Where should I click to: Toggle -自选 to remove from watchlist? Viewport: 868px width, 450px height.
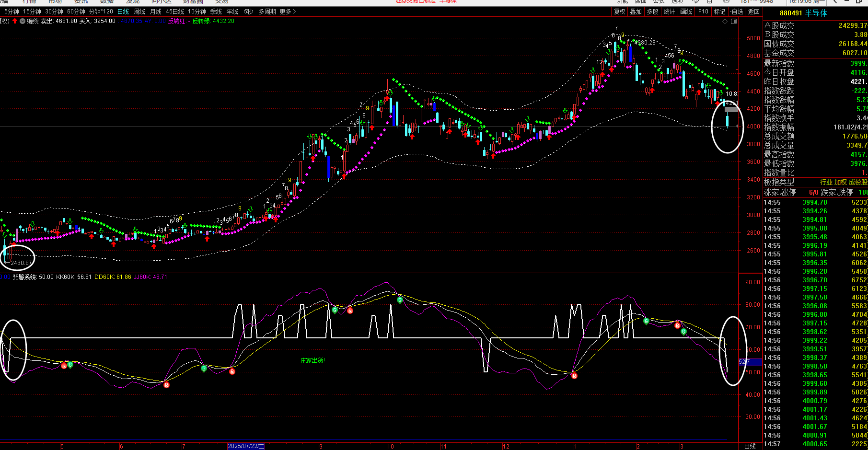[x=736, y=12]
